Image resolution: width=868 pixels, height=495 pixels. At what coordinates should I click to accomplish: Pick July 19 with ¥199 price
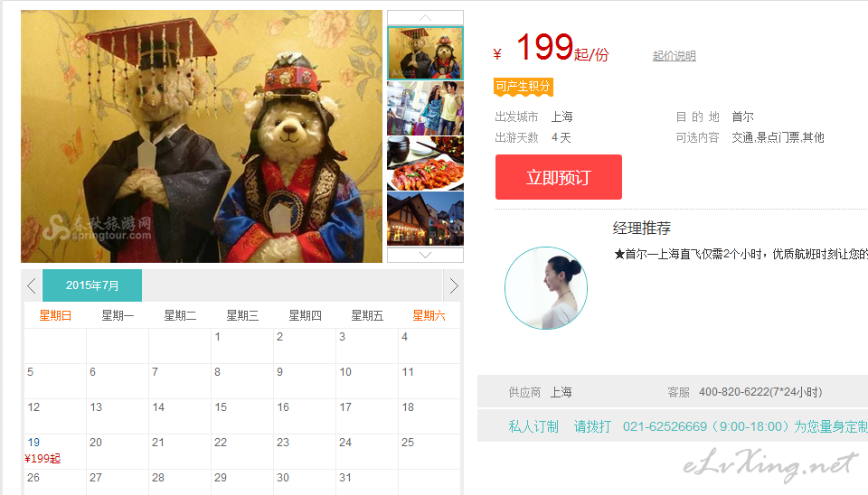point(55,451)
